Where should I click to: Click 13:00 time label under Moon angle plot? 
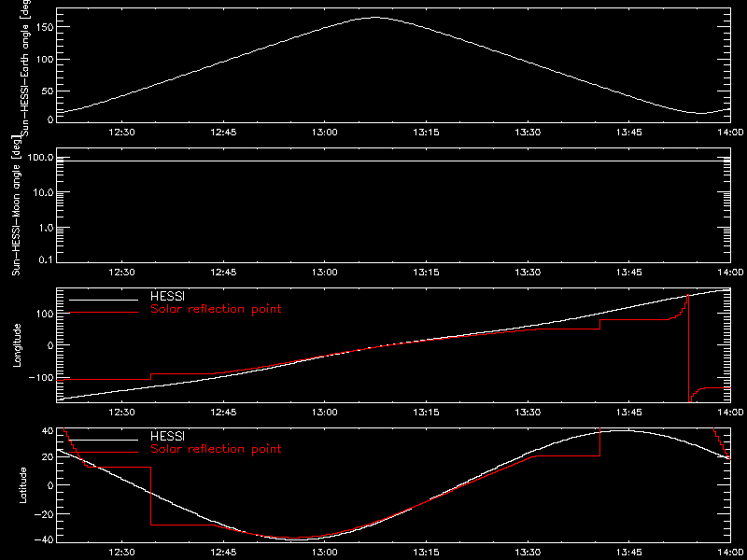click(325, 273)
